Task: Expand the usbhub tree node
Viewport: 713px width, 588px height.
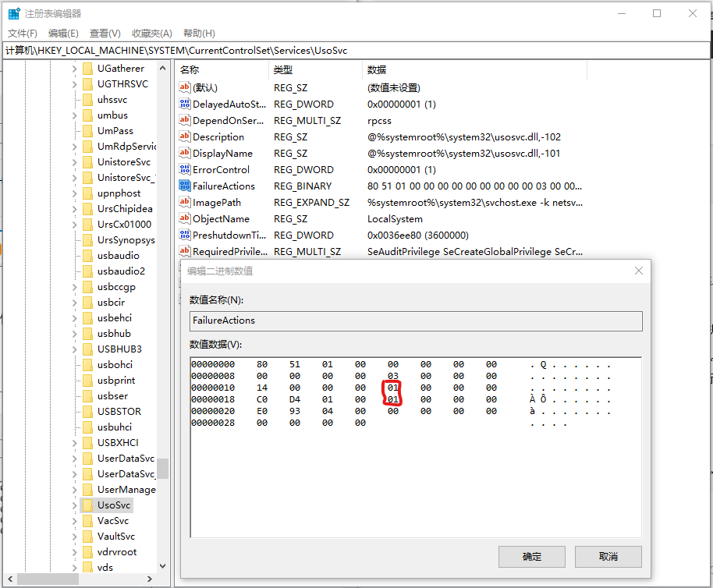Action: tap(75, 334)
